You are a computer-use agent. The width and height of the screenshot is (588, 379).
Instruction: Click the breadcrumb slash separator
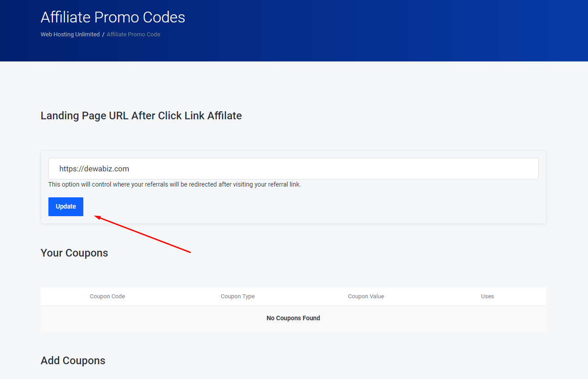(x=103, y=35)
